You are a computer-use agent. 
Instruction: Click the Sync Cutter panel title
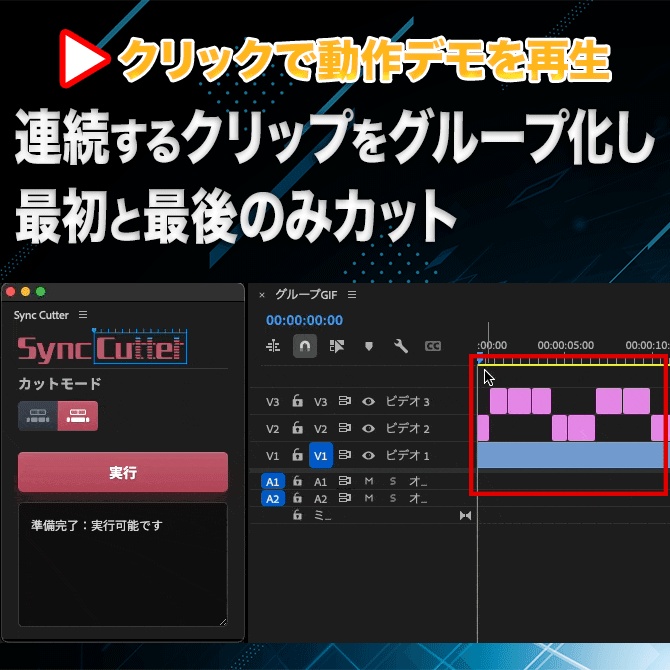click(41, 315)
